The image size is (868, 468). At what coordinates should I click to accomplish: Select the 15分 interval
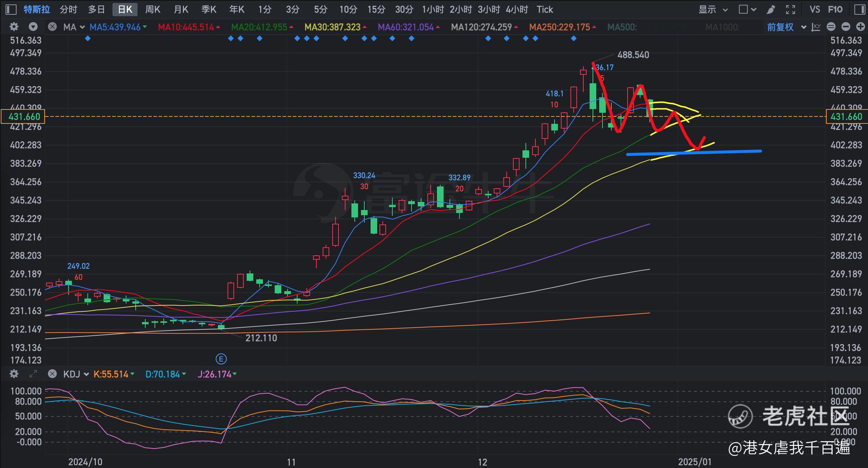point(376,10)
